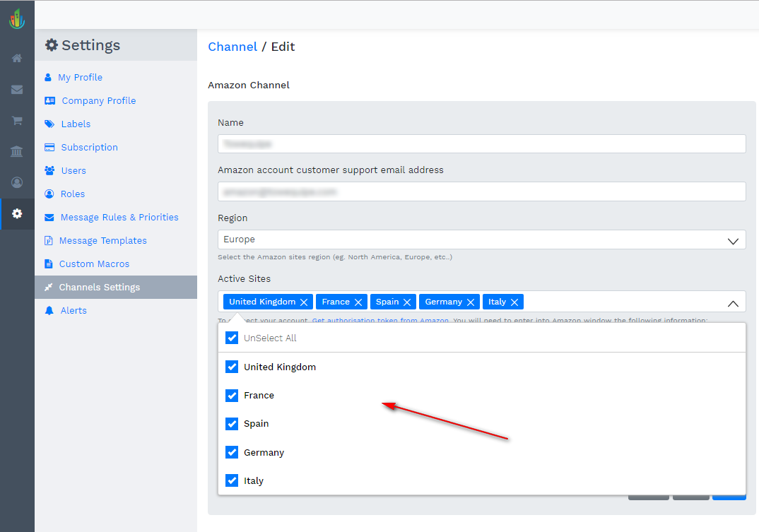This screenshot has height=532, width=759.
Task: Click the shopping cart icon in sidebar
Action: (x=17, y=121)
